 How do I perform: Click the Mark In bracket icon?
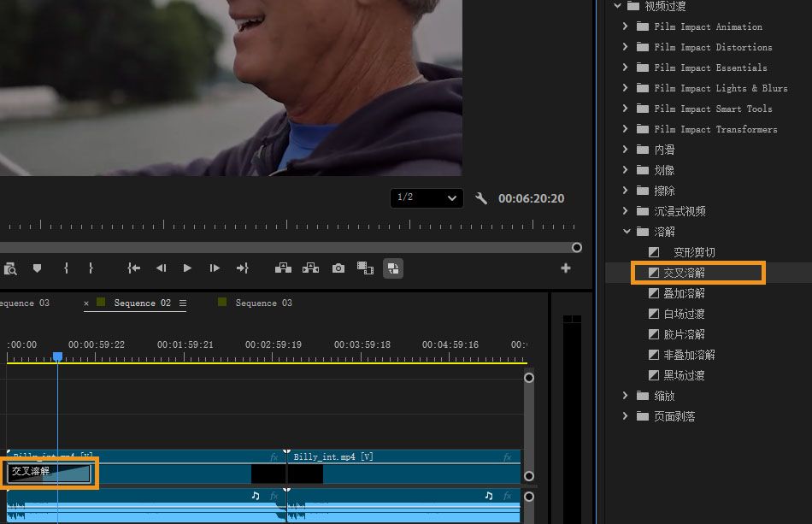click(x=66, y=268)
